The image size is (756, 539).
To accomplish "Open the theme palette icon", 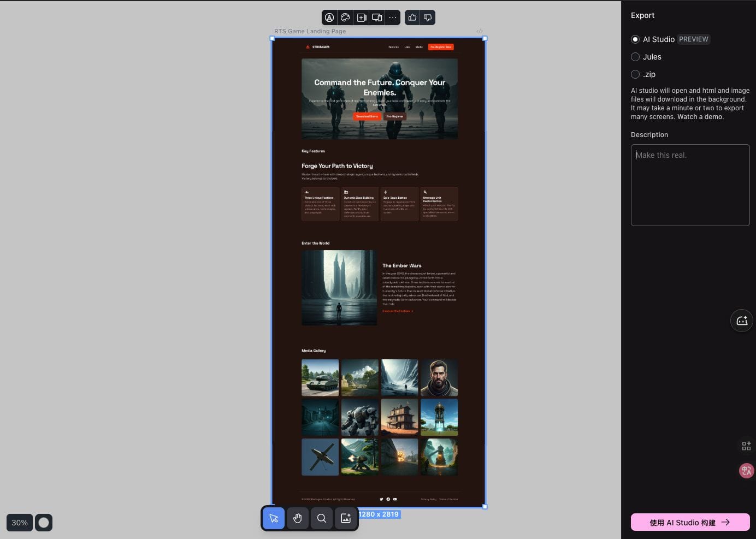I will [345, 17].
